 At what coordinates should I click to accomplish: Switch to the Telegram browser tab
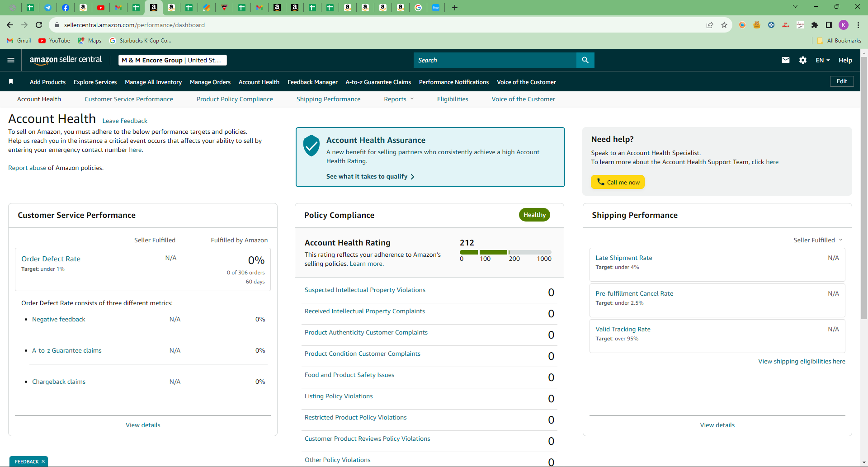[x=47, y=8]
